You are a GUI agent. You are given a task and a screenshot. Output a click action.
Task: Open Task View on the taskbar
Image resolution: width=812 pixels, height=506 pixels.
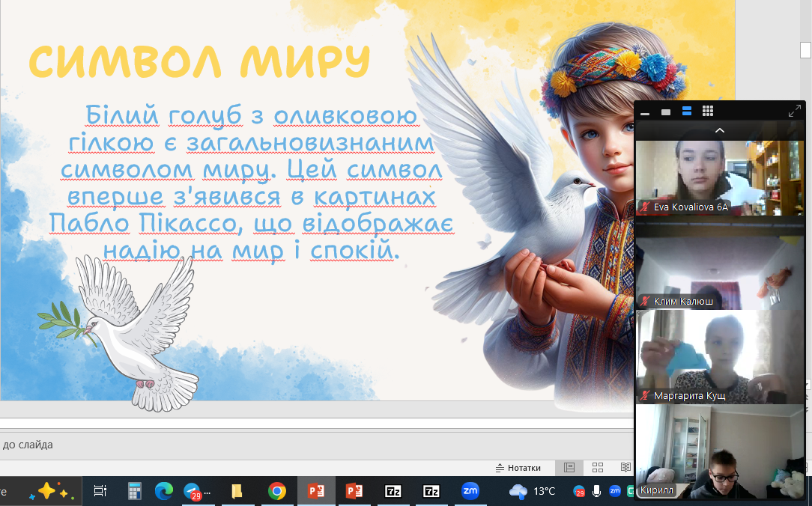coord(99,491)
